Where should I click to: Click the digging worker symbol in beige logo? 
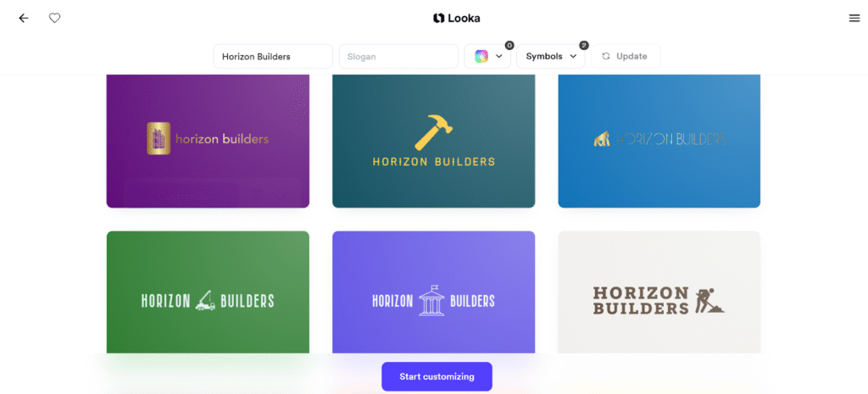(709, 300)
